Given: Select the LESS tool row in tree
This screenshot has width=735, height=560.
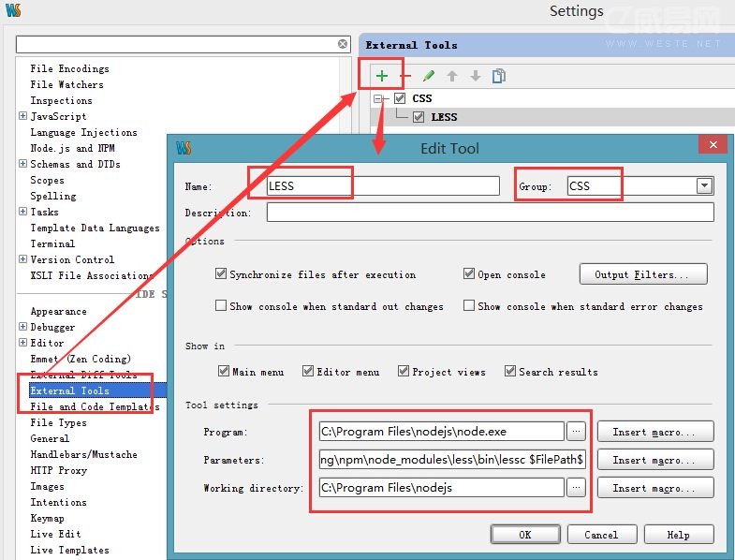Looking at the screenshot, I should 444,117.
